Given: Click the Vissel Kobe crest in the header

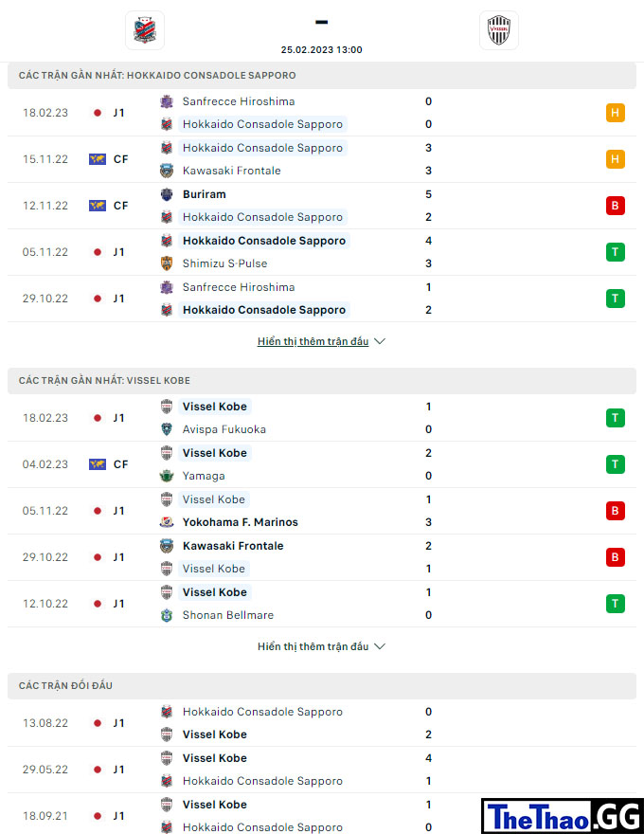Looking at the screenshot, I should 498,29.
